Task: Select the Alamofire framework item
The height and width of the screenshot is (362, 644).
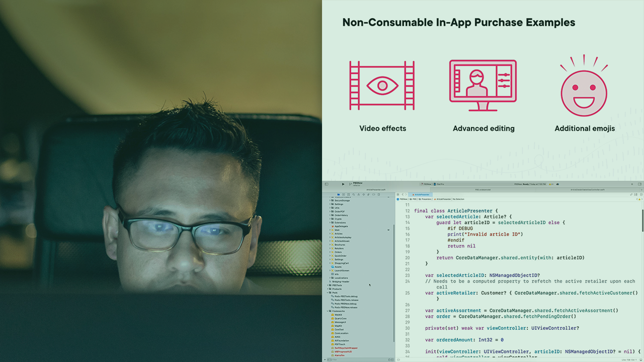Action: (340, 355)
